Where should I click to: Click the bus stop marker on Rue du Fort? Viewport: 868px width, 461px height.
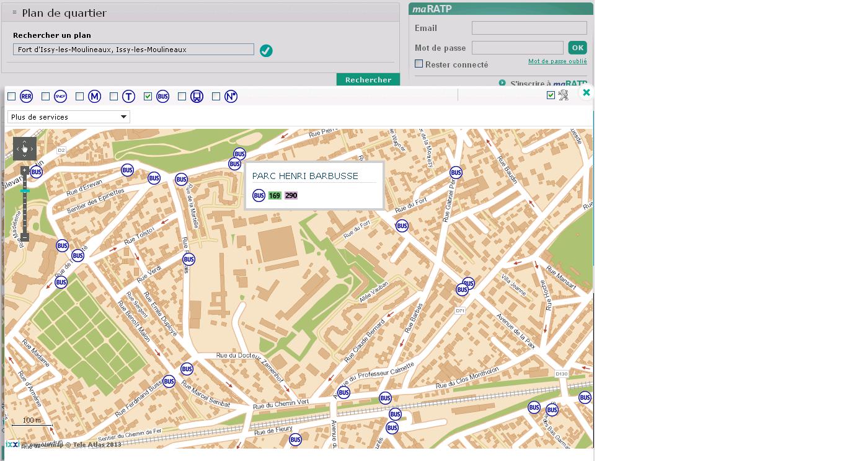[x=402, y=226]
